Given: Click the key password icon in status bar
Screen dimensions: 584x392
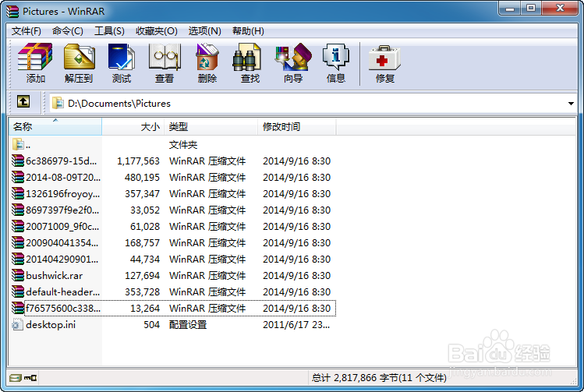Looking at the screenshot, I should click(30, 378).
